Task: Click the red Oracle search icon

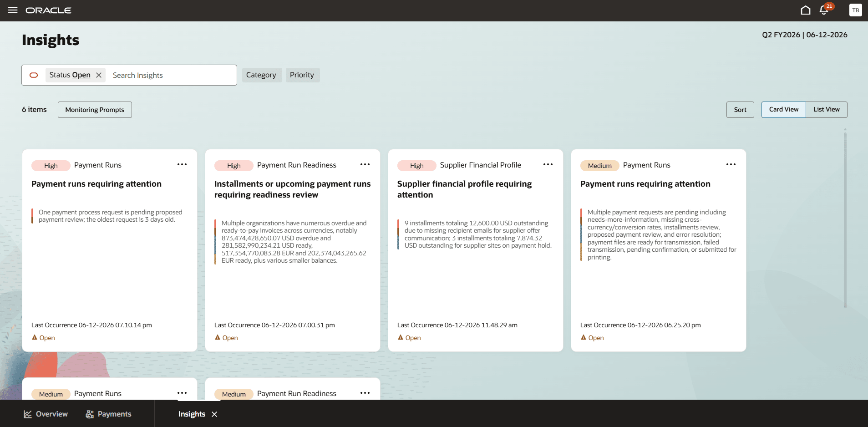Action: coord(34,75)
